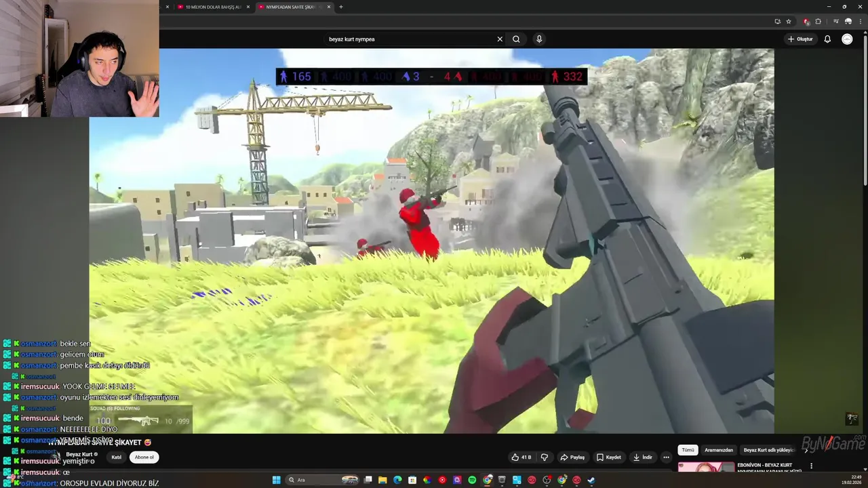Open Microsoft Store from the taskbar
Image resolution: width=868 pixels, height=488 pixels.
[x=412, y=480]
